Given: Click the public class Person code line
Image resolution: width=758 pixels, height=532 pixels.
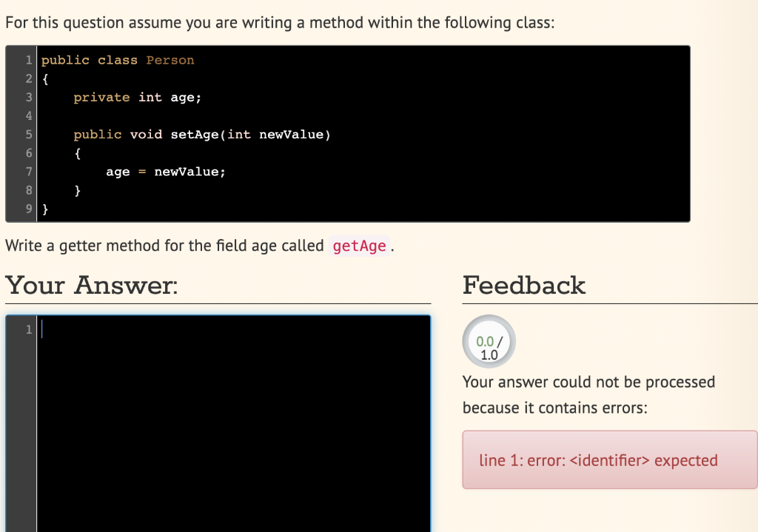Looking at the screenshot, I should click(118, 60).
